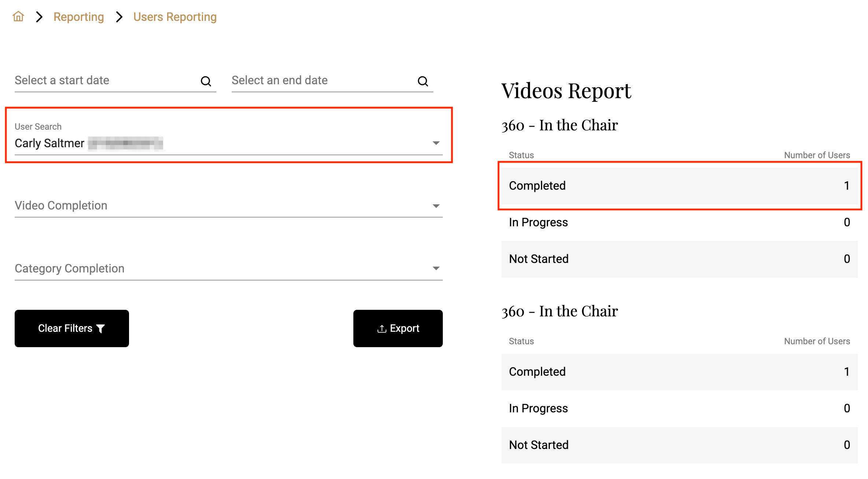The width and height of the screenshot is (868, 479).
Task: Go to the home breadcrumb icon
Action: pos(18,16)
